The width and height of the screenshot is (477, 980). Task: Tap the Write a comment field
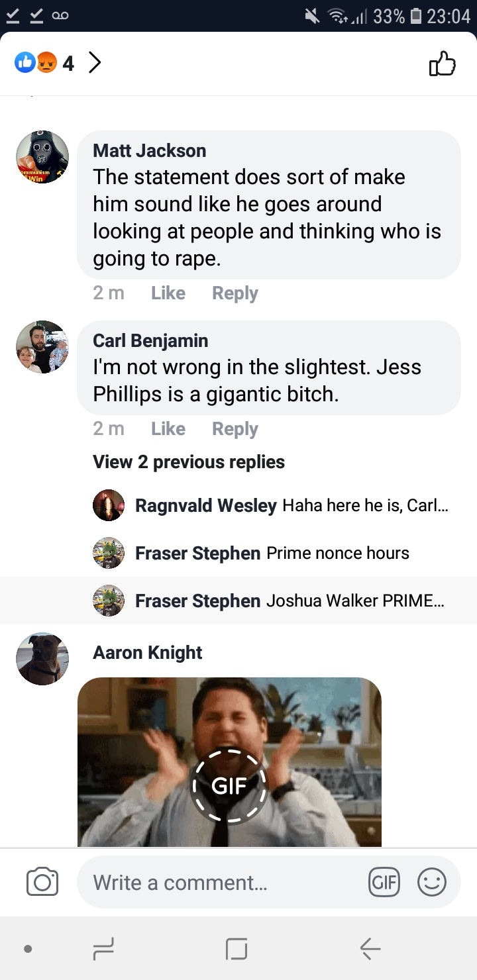click(x=222, y=882)
